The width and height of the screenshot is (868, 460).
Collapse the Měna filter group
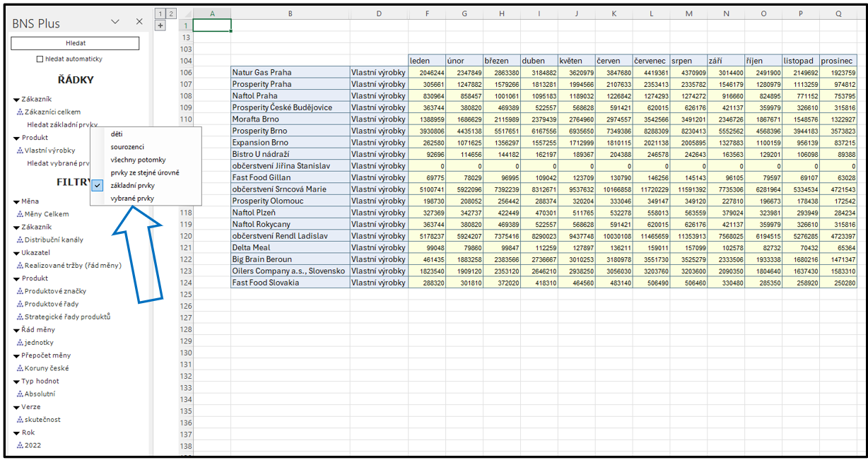16,201
